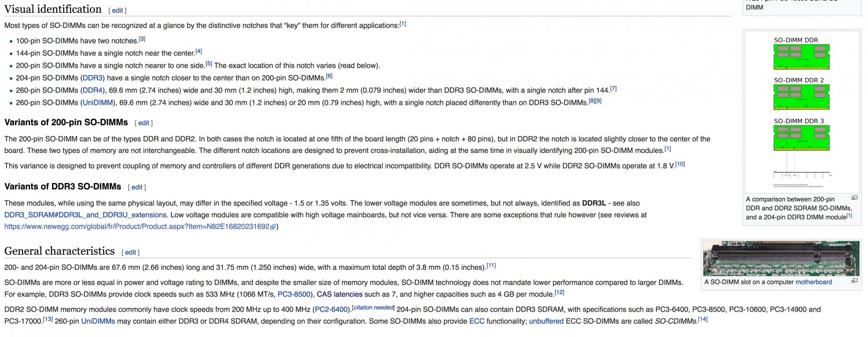This screenshot has width=868, height=337.
Task: Click the 'Variants of 200-pin SO-DIMMs' heading
Action: coord(66,123)
